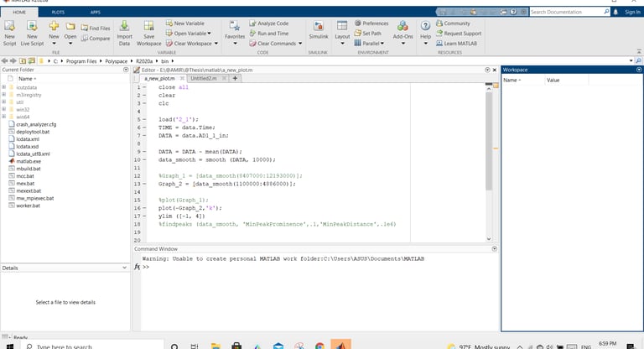
Task: Open the Open Variable dropdown
Action: click(209, 34)
